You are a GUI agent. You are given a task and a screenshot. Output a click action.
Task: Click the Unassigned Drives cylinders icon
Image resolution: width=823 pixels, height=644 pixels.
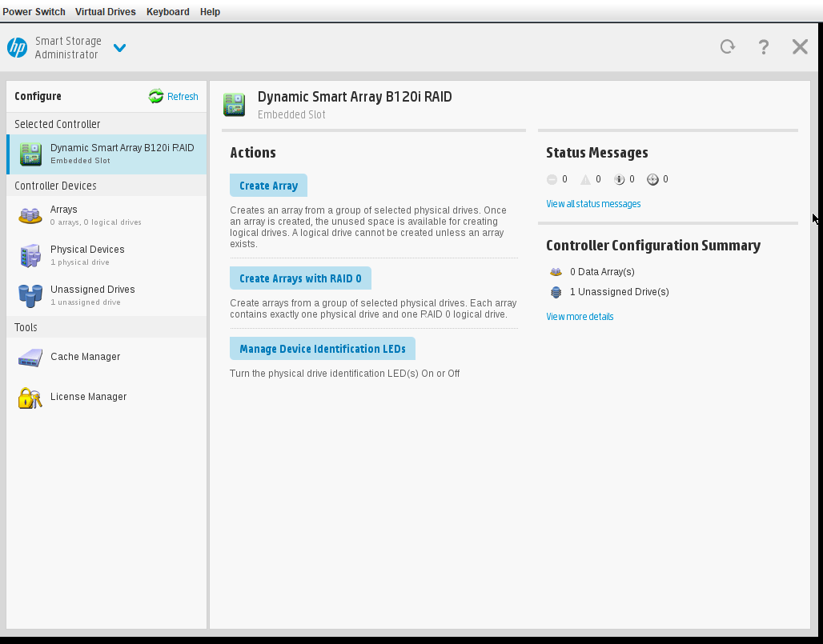tap(30, 296)
